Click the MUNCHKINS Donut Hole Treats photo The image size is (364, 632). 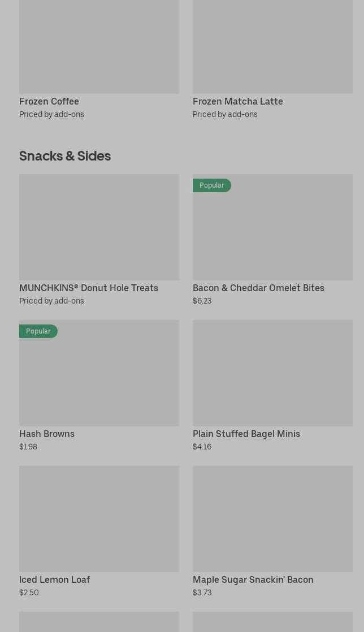click(x=99, y=227)
